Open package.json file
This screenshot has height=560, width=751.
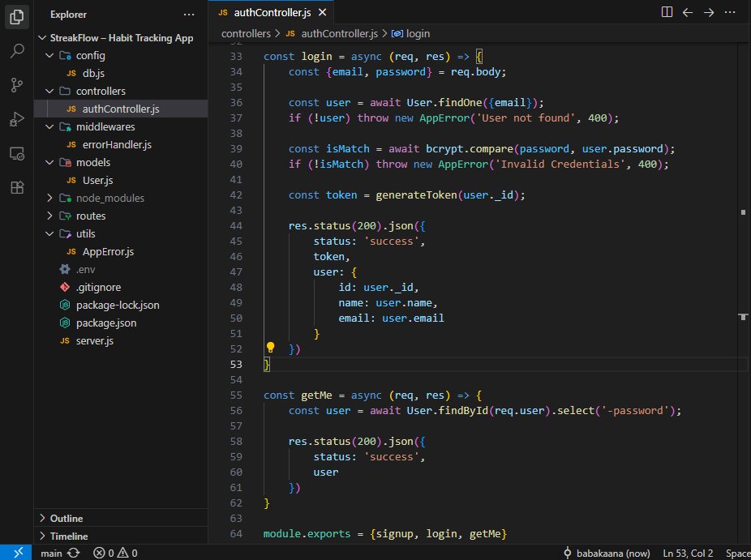coord(121,323)
